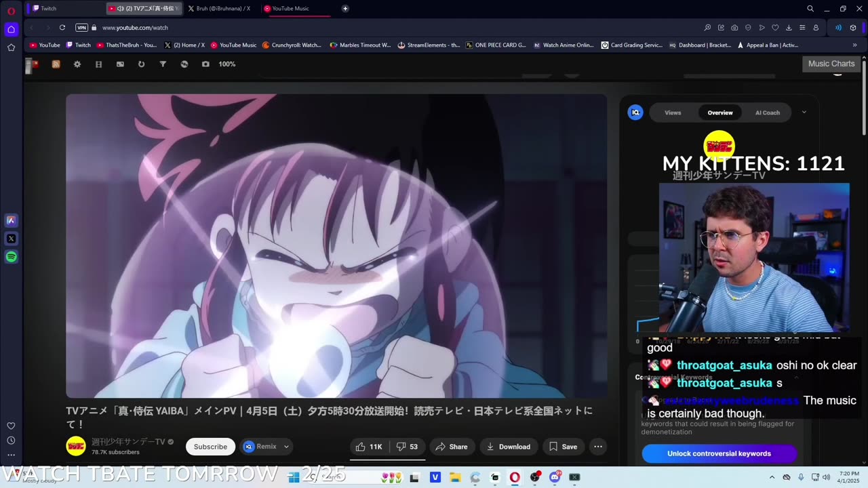
Task: Click the loop icon in the extension bar
Action: (141, 64)
